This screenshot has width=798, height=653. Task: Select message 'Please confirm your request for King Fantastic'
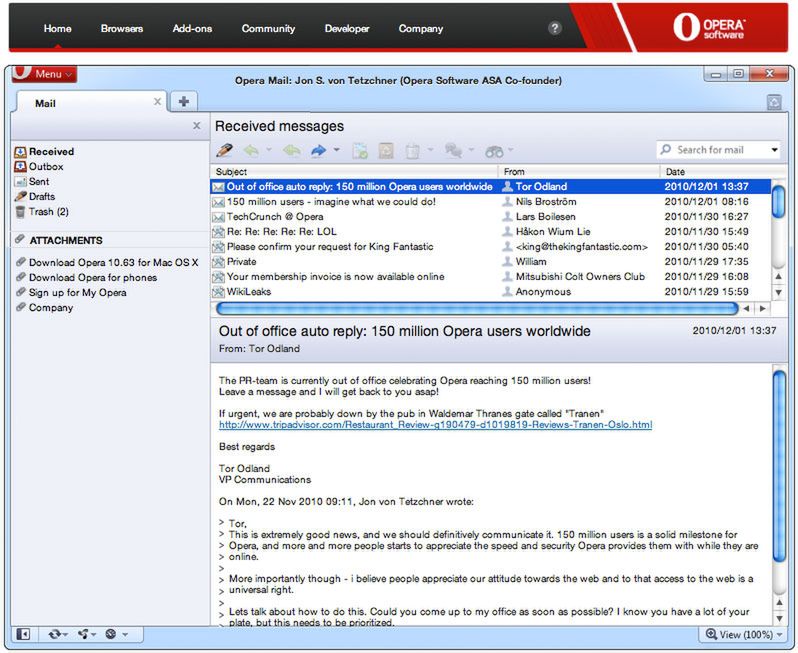pyautogui.click(x=491, y=247)
